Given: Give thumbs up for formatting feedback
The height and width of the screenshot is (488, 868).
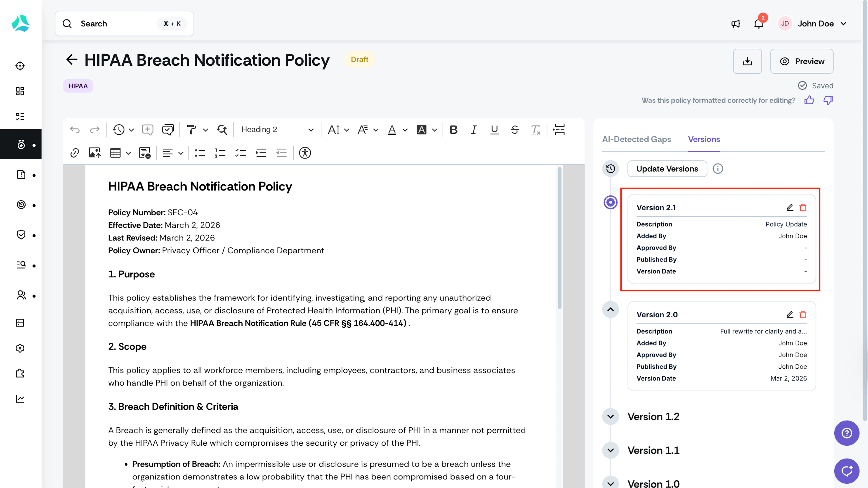Looking at the screenshot, I should click(x=809, y=100).
